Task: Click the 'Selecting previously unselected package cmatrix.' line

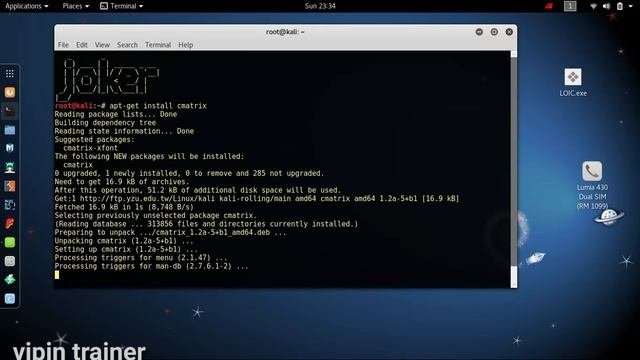Action: coord(156,216)
